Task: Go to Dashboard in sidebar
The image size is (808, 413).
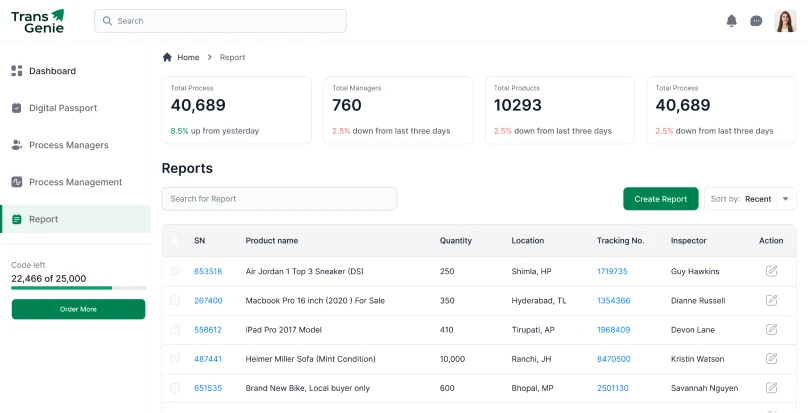Action: point(52,71)
